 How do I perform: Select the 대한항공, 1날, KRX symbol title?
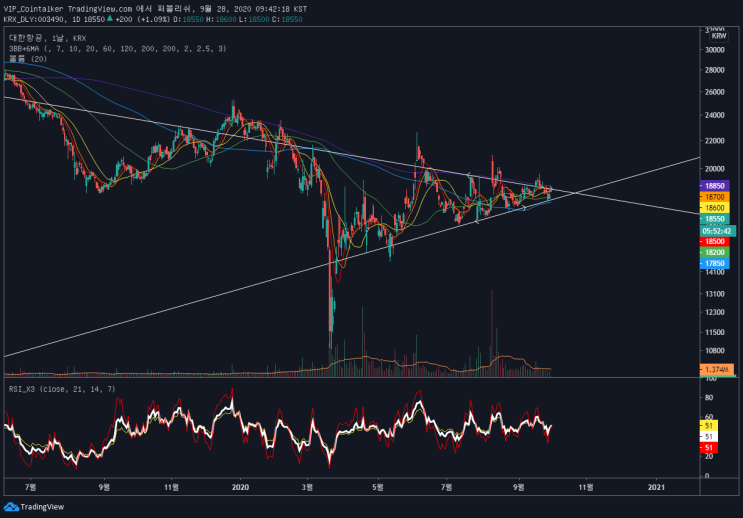pyautogui.click(x=47, y=38)
